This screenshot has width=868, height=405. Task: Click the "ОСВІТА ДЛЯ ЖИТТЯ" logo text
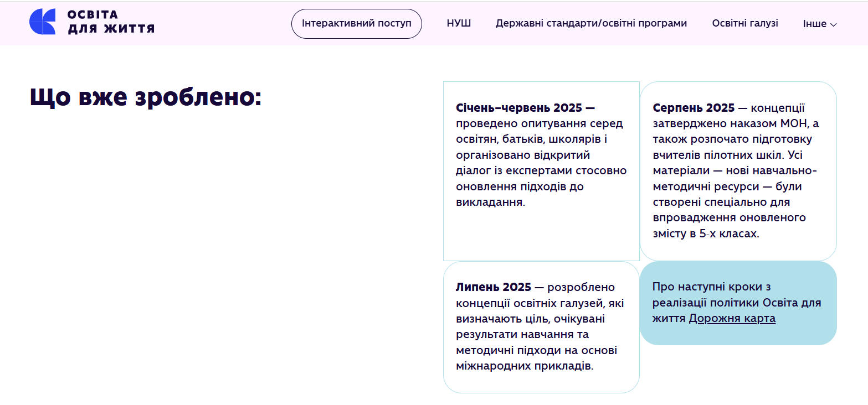(x=111, y=22)
